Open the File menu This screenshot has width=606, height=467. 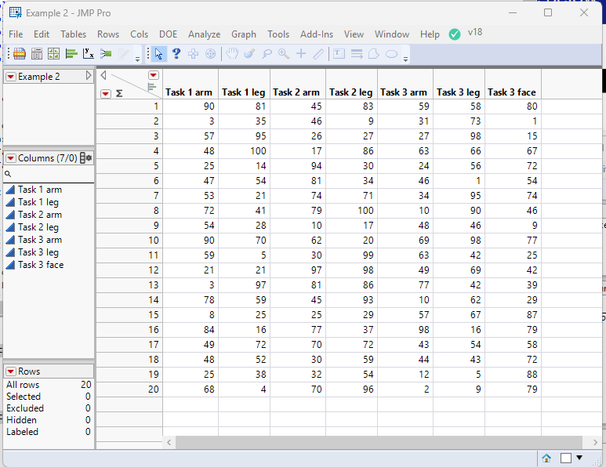[16, 34]
